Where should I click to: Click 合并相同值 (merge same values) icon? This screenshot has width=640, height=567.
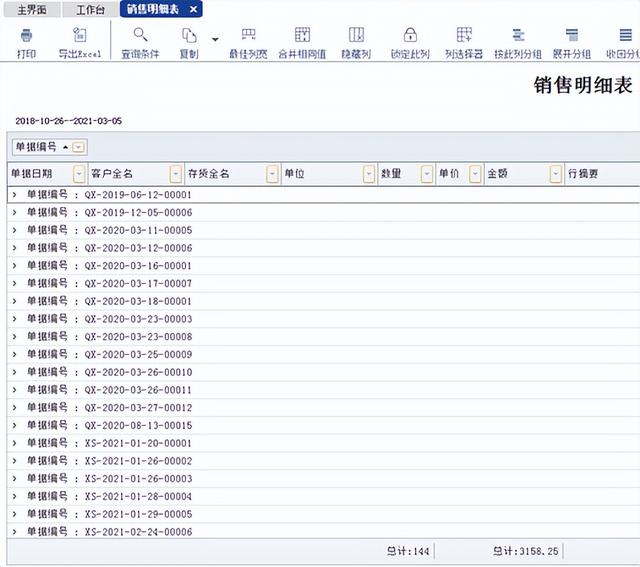click(302, 36)
